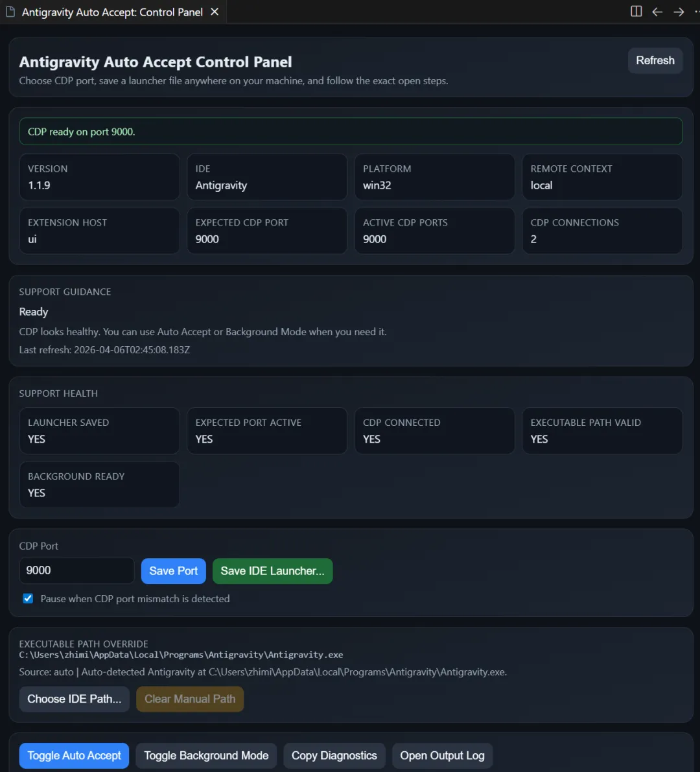Viewport: 700px width, 772px height.
Task: Select the Antigravity Auto Accept: Control Panel tab
Action: (x=112, y=12)
